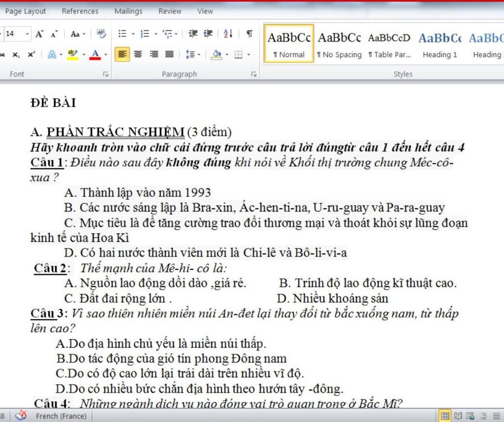The image size is (504, 422).
Task: Expand the highlight color dropdown arrow
Action: coord(84,55)
